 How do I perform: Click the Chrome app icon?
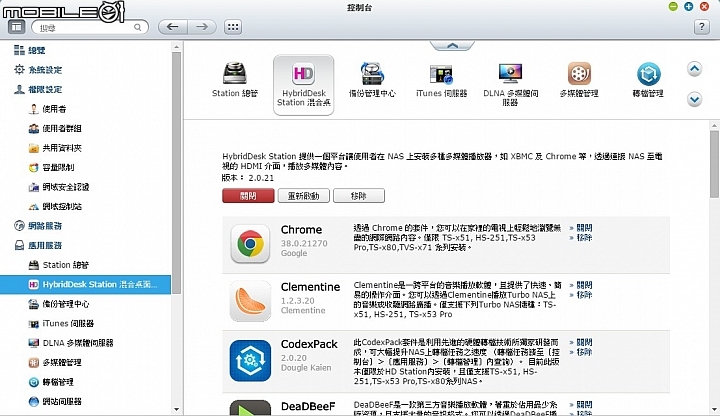(x=250, y=243)
